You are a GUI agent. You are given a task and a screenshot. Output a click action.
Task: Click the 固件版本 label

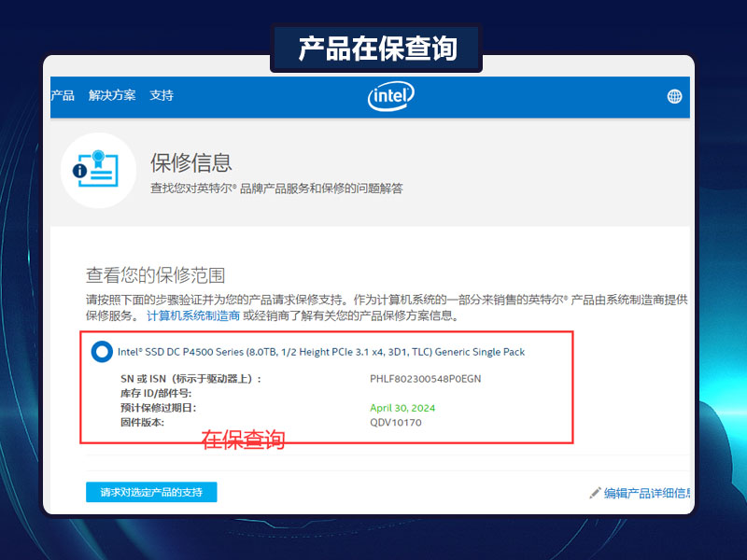pos(142,423)
